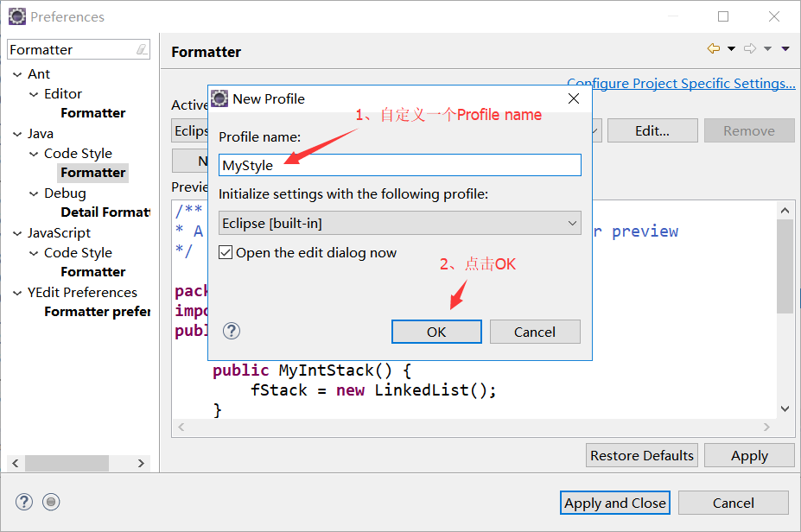Click Apply and Close button
Viewport: 801px width, 532px height.
coord(615,503)
